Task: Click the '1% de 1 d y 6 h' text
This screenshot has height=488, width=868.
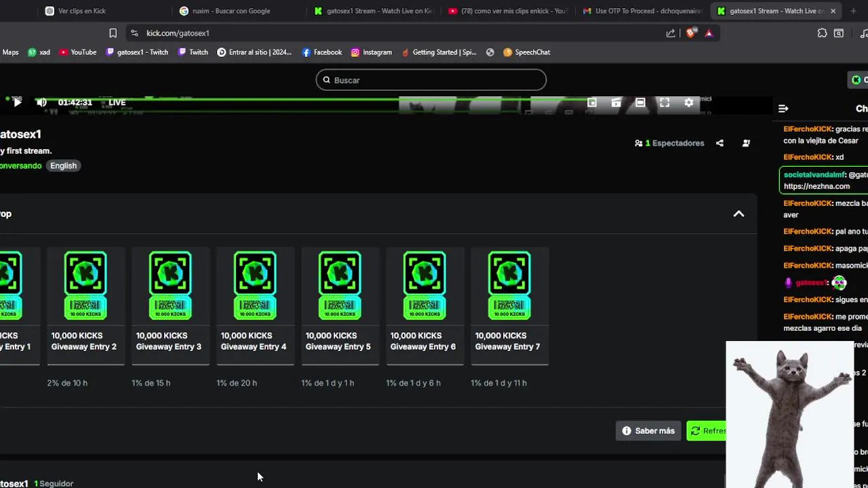Action: pos(413,383)
